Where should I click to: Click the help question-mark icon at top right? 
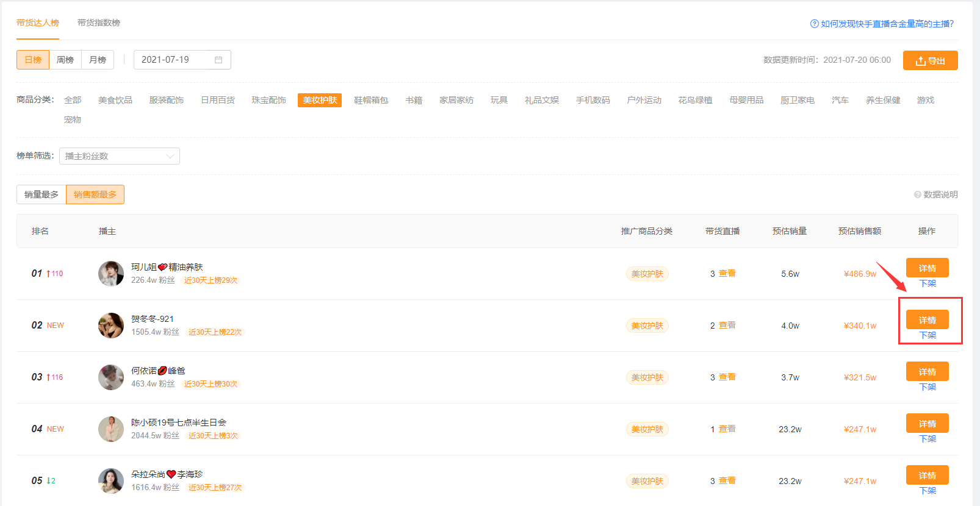[x=814, y=24]
